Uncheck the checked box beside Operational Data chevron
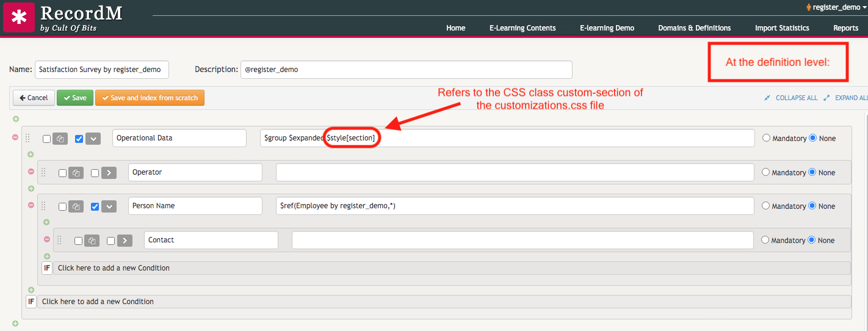868x331 pixels. [79, 139]
